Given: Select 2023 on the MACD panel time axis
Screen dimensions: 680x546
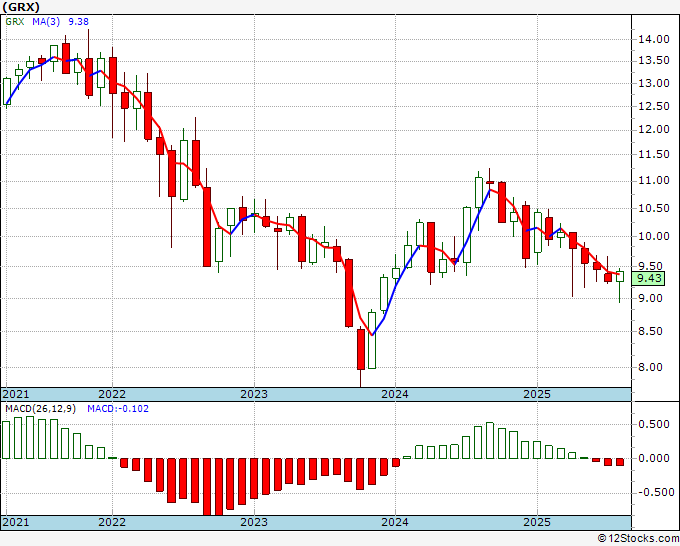Looking at the screenshot, I should (x=254, y=522).
